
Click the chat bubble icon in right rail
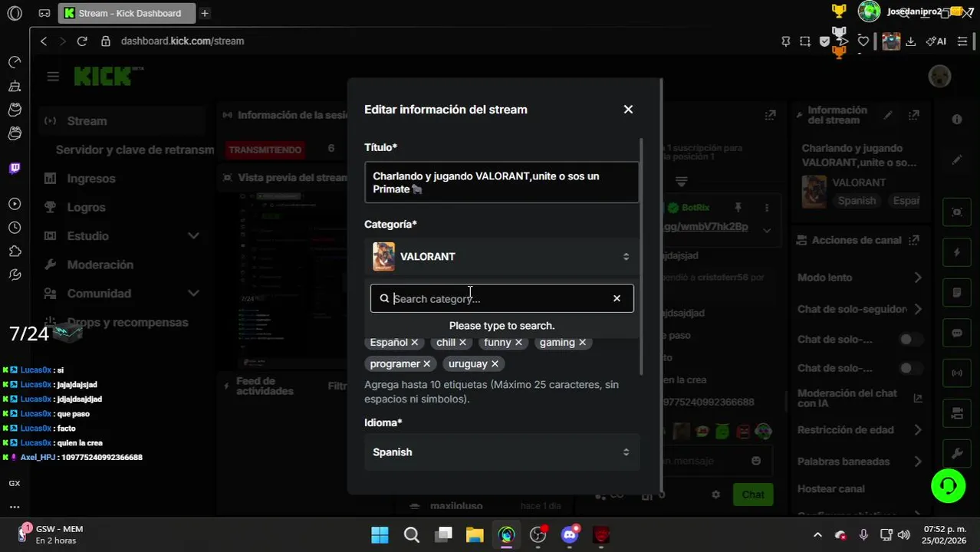coord(957,333)
